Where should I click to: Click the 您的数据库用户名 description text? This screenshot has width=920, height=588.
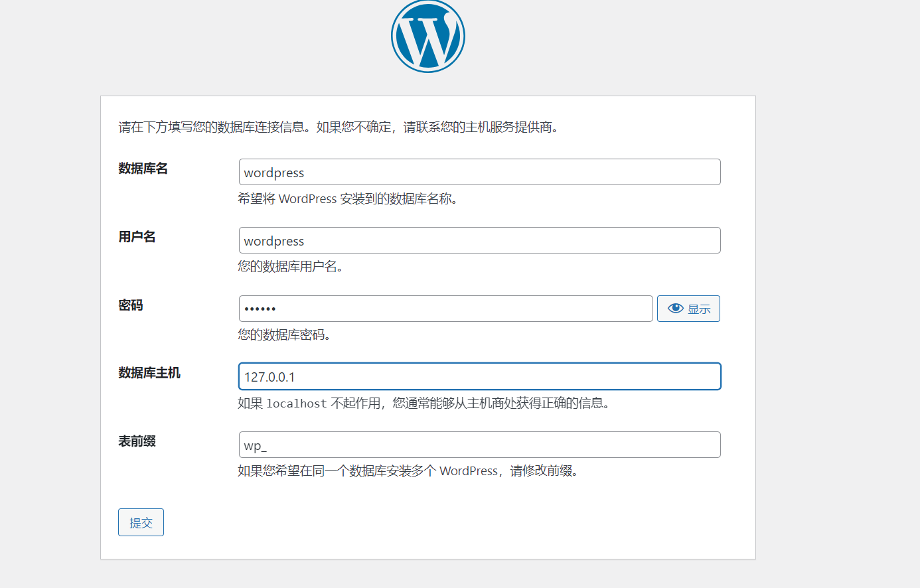(x=290, y=267)
